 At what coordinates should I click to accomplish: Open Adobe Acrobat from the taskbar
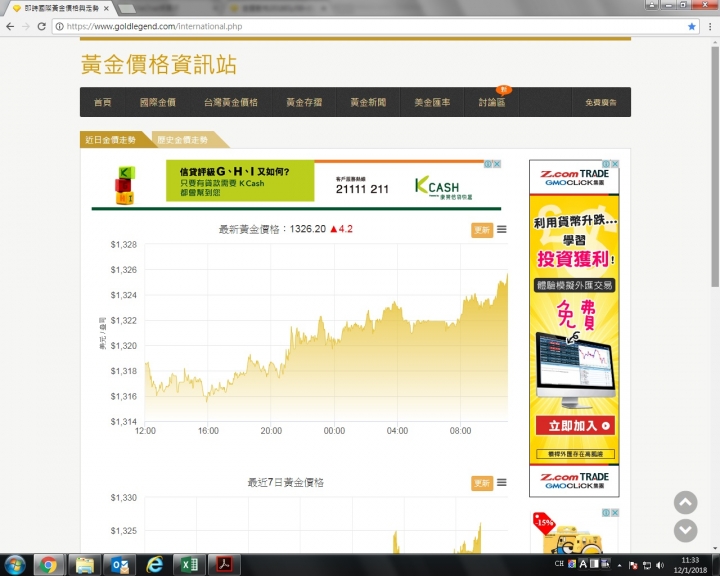coord(224,565)
